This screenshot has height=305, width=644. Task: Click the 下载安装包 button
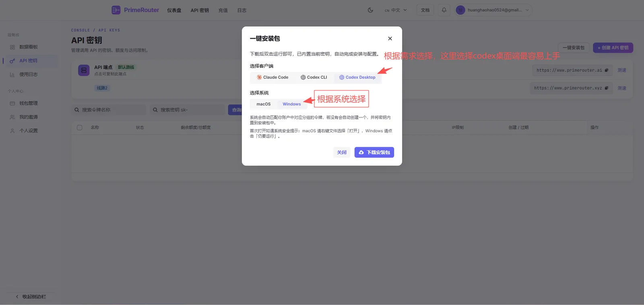pyautogui.click(x=374, y=152)
